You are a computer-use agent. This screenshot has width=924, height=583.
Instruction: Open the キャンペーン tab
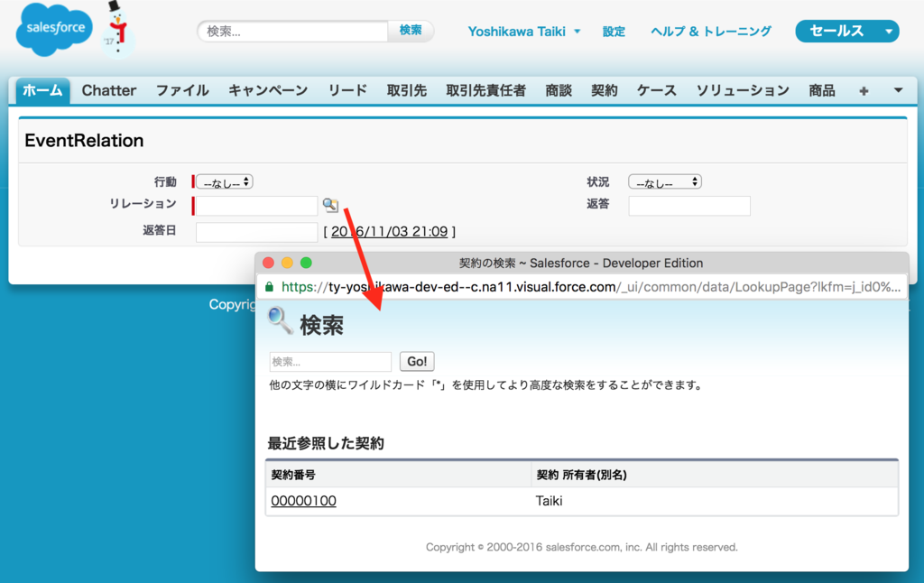[x=268, y=91]
